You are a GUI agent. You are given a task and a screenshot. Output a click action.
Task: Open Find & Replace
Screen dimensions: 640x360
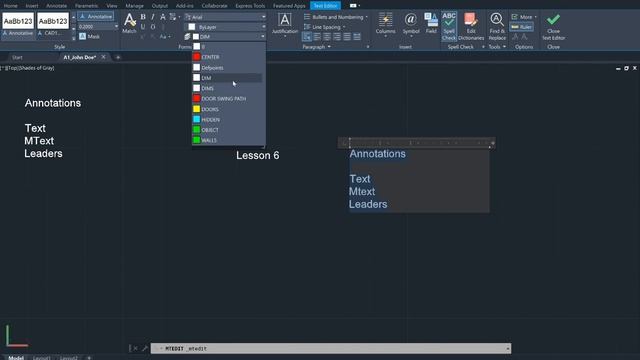pos(497,26)
